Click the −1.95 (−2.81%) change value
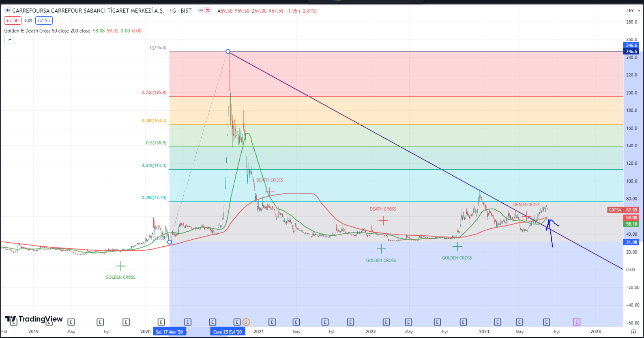The image size is (644, 338). coord(301,11)
